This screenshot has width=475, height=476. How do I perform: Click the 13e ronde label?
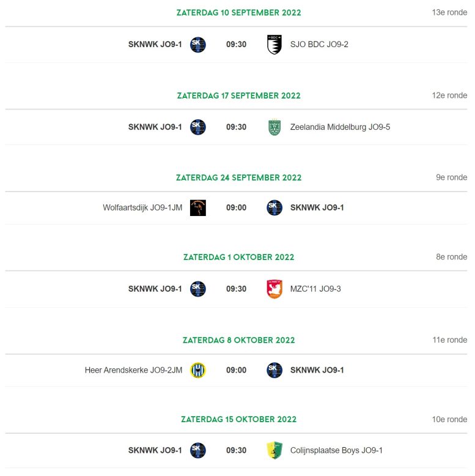coord(449,12)
